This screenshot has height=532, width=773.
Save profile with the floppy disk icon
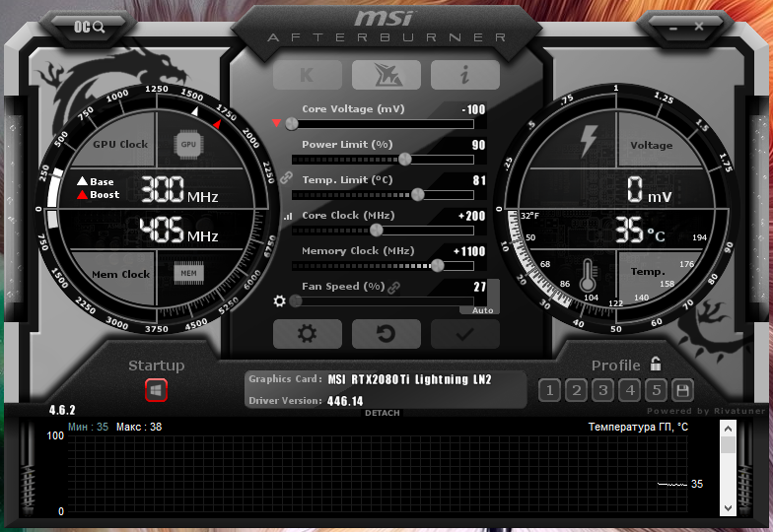pyautogui.click(x=682, y=390)
